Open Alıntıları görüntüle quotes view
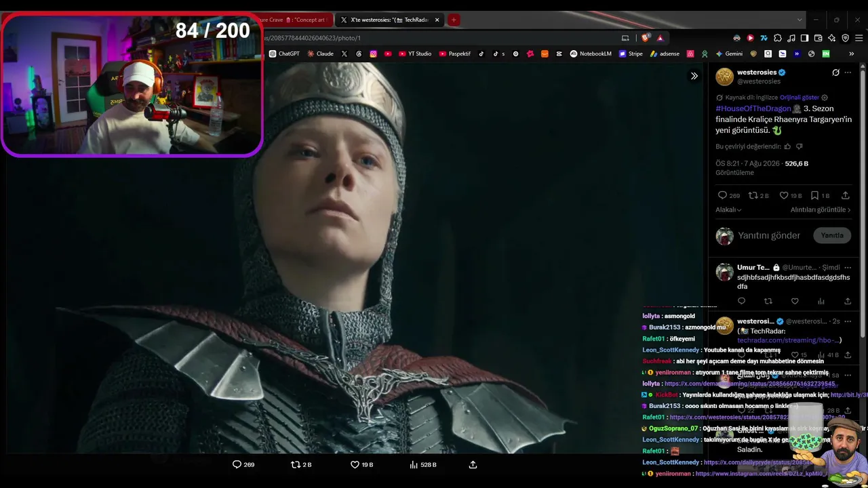This screenshot has height=488, width=868. click(x=821, y=210)
